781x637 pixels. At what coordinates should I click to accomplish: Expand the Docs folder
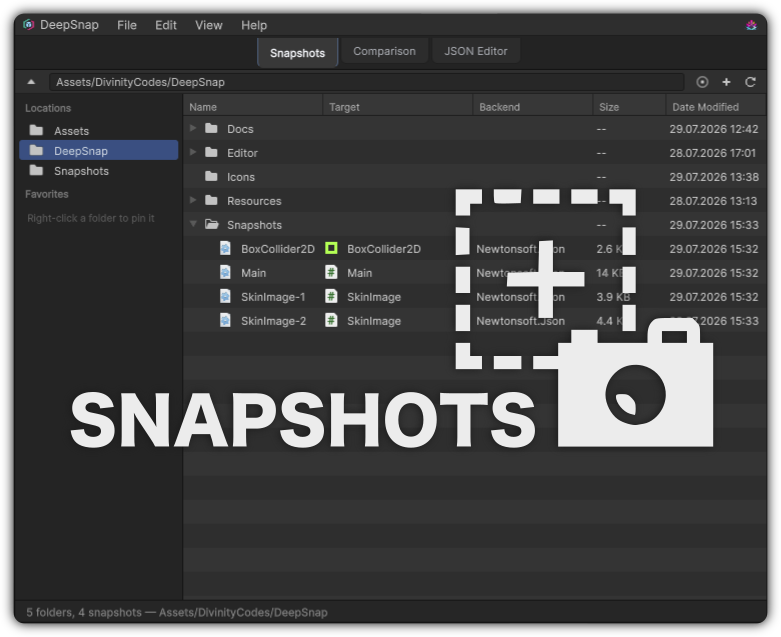[193, 128]
